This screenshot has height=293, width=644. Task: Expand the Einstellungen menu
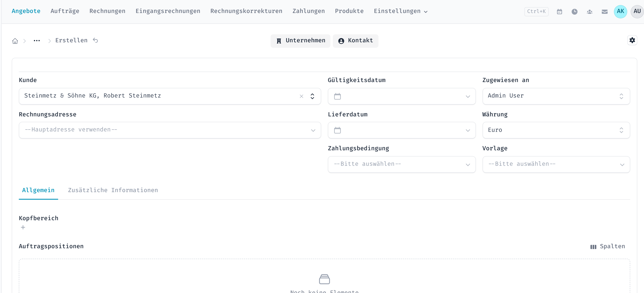click(400, 11)
